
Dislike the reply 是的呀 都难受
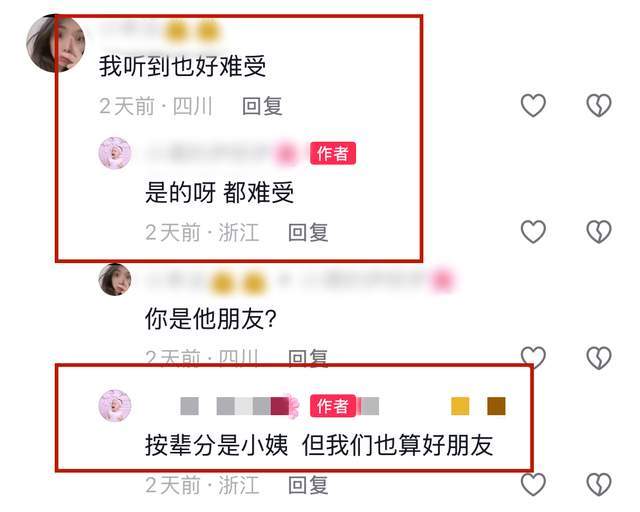point(599,232)
